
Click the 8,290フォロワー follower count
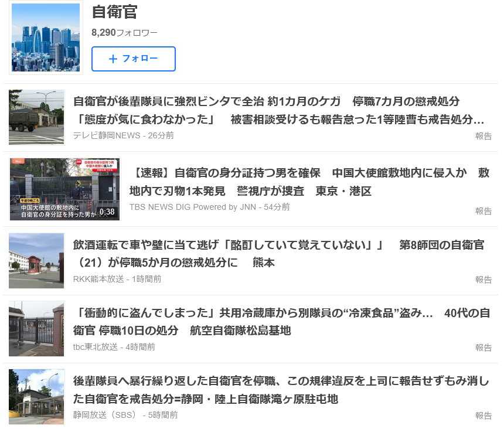(124, 33)
